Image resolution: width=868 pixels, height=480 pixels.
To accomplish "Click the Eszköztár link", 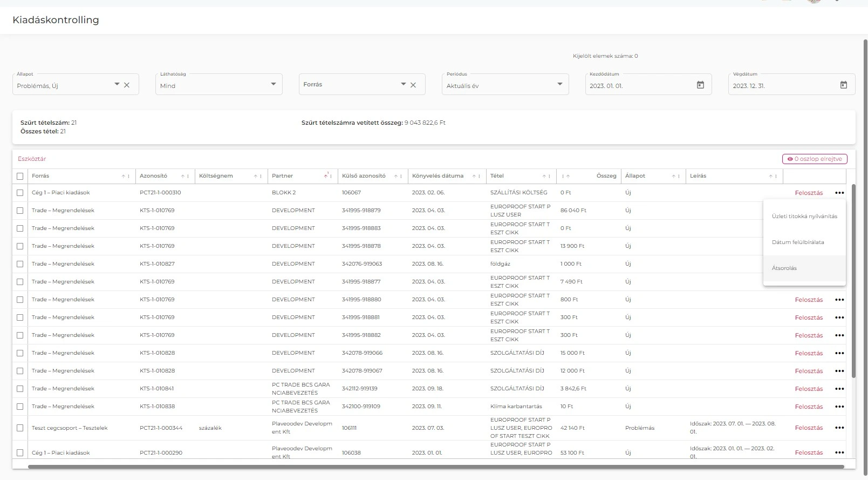I will pos(32,159).
